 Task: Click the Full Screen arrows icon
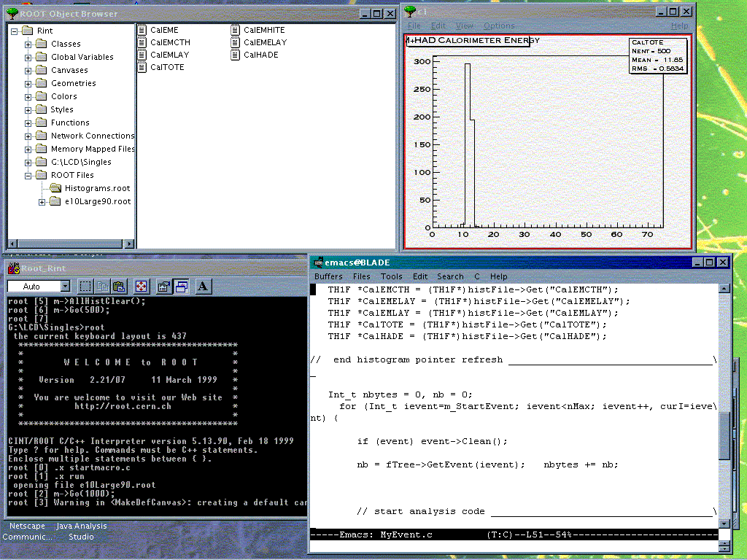(142, 287)
